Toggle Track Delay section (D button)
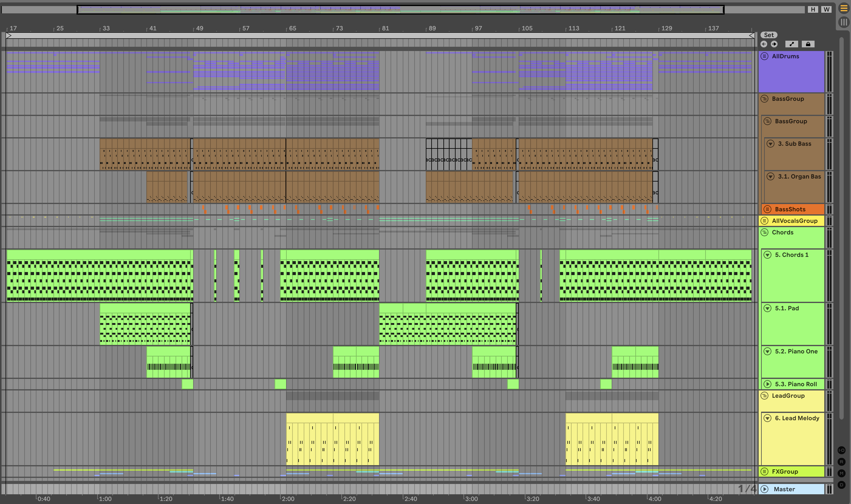This screenshot has width=851, height=504. click(842, 485)
